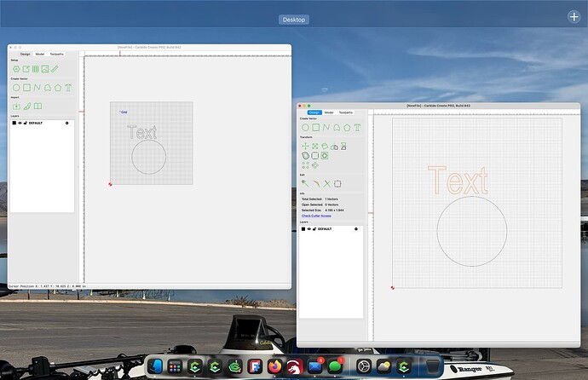Open Mail from the Dock
Image resolution: width=588 pixels, height=380 pixels.
(315, 366)
